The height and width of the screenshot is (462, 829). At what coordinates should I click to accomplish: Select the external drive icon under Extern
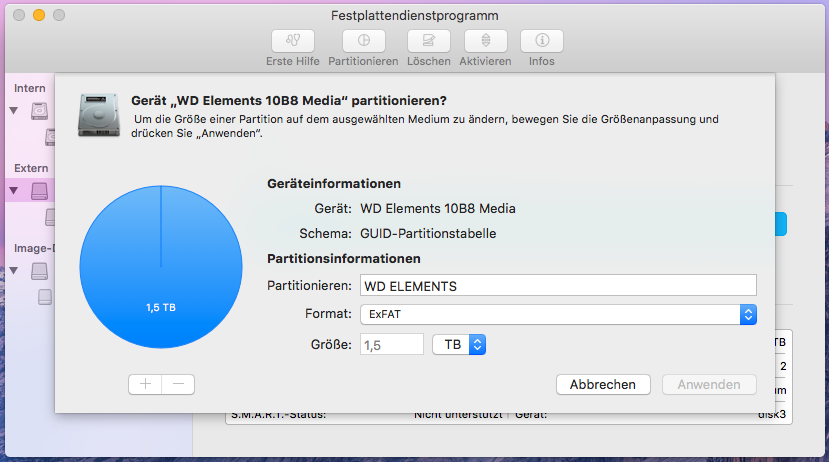[39, 191]
